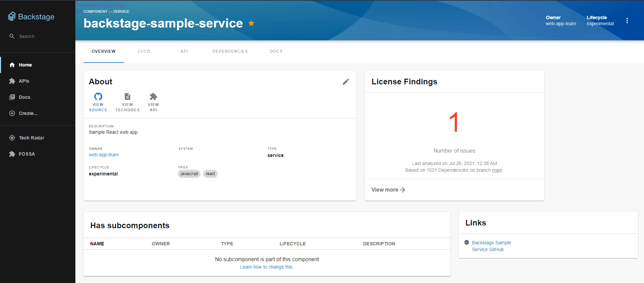Viewport: 644px width, 283px height.
Task: Open the web-app-team owner link
Action: point(104,155)
